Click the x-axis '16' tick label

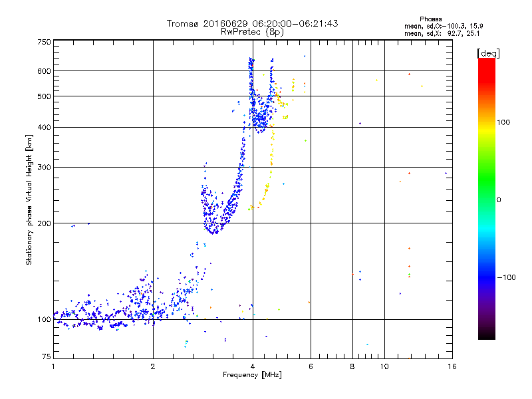452,366
